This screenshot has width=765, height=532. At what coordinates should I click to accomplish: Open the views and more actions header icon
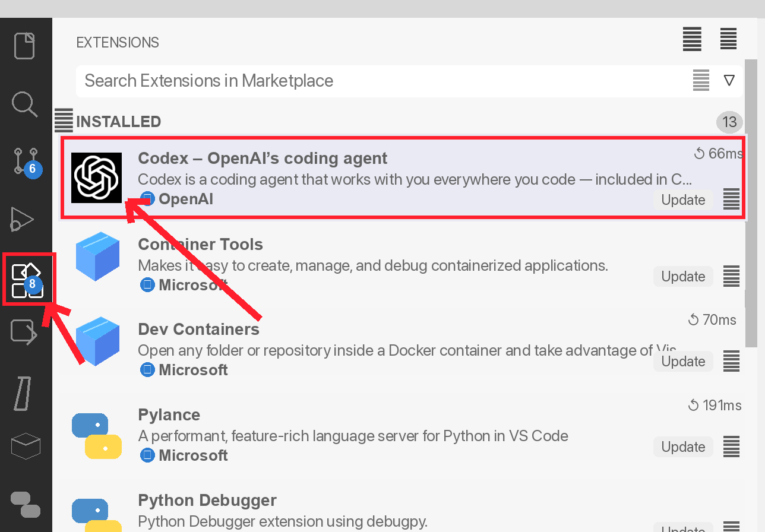click(x=728, y=39)
